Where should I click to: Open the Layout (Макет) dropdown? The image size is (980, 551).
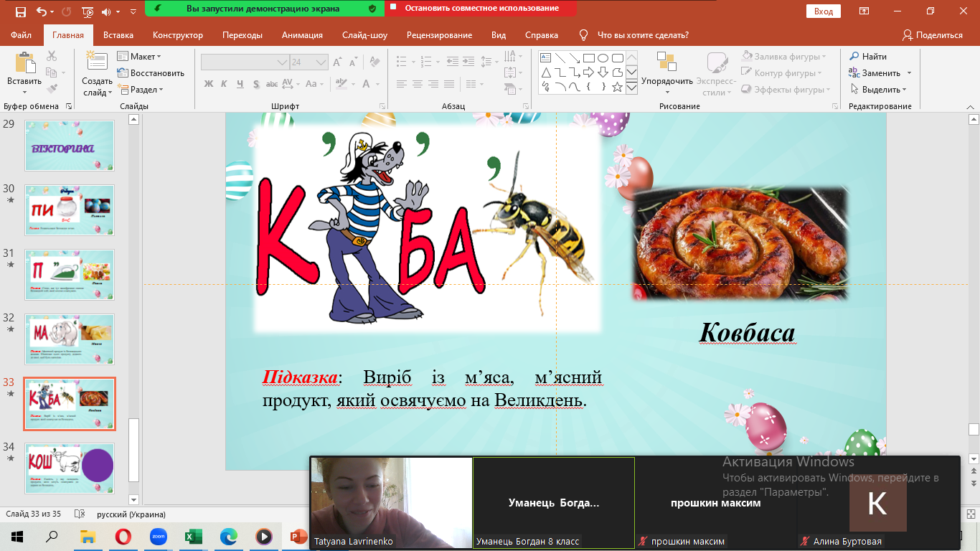139,57
